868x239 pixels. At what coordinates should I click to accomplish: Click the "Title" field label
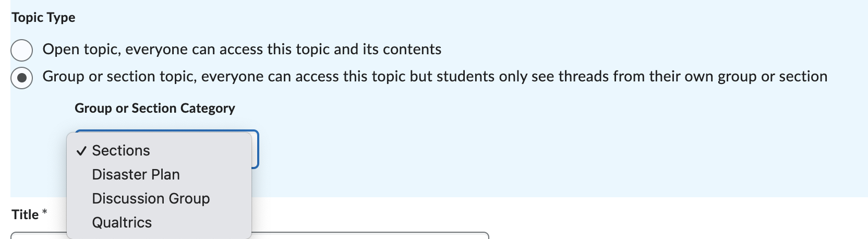point(25,214)
